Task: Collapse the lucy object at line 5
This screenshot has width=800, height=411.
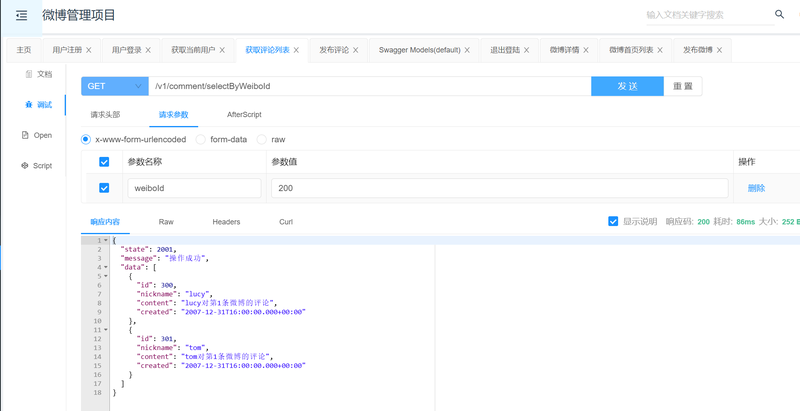Action: tap(106, 276)
